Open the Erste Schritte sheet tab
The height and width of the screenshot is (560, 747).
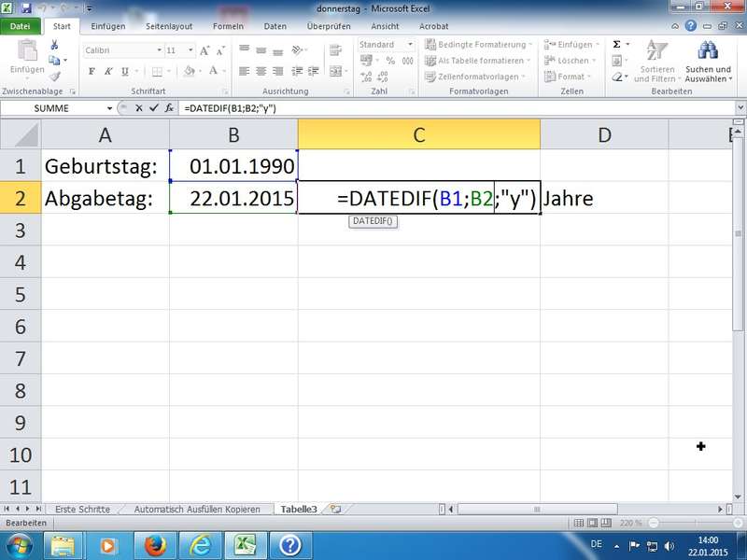coord(82,510)
